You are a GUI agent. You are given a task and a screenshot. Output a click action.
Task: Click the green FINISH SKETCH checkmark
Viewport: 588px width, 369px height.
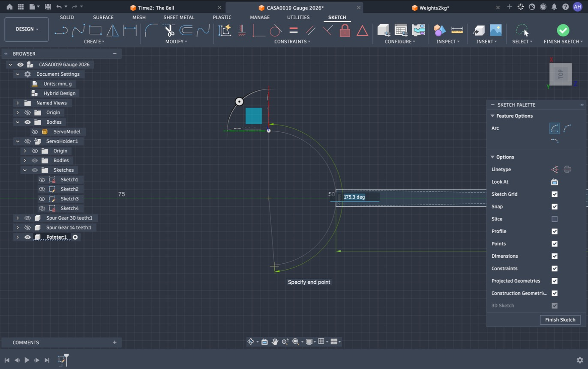563,30
